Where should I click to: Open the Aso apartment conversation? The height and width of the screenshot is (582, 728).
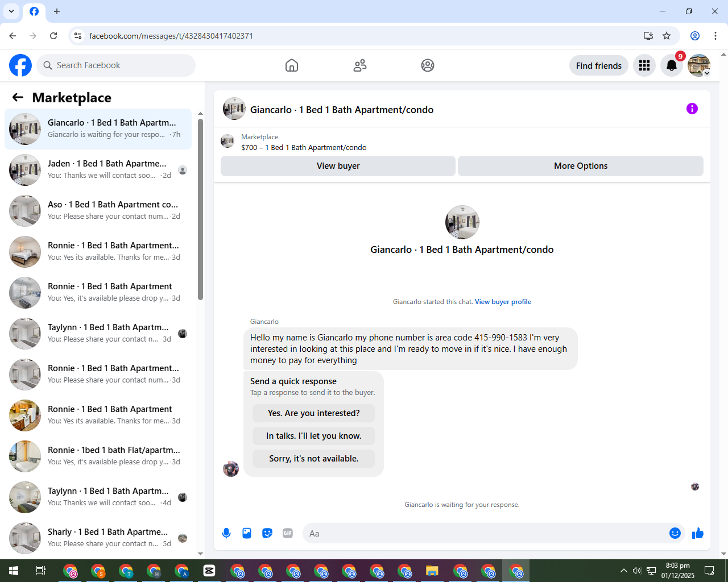[98, 211]
